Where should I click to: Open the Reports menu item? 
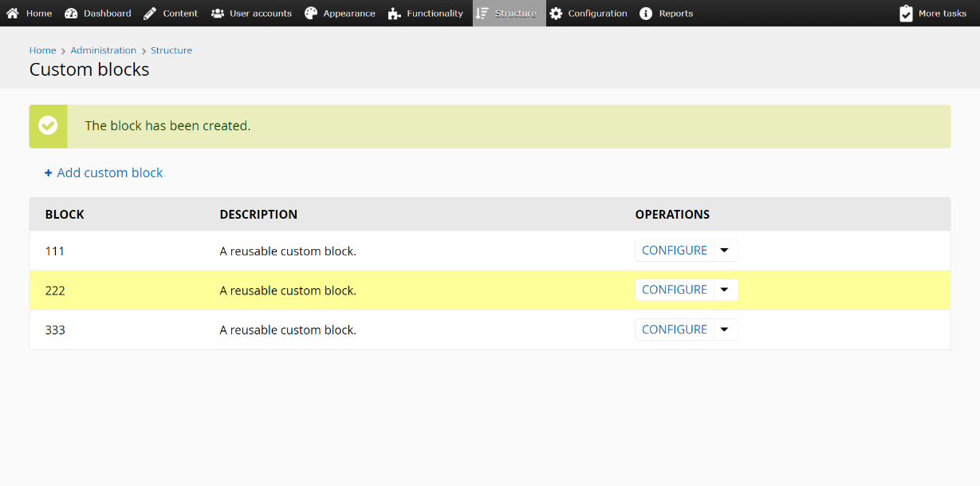coord(675,14)
